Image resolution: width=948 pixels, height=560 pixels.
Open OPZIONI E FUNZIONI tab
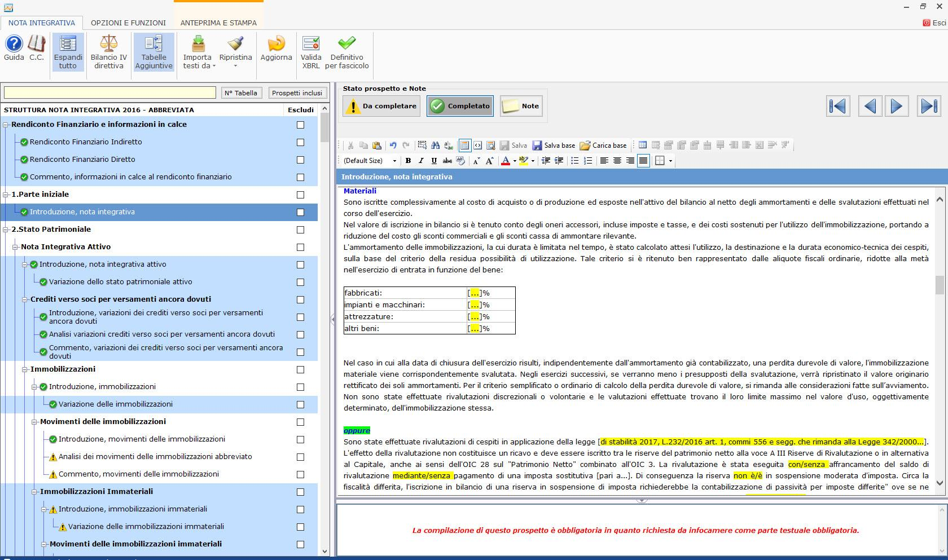coord(128,23)
